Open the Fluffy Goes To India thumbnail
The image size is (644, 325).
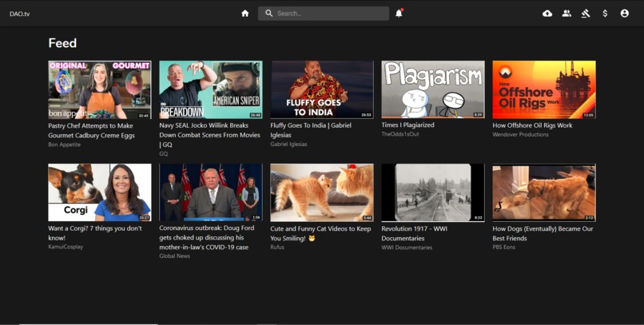(x=322, y=90)
